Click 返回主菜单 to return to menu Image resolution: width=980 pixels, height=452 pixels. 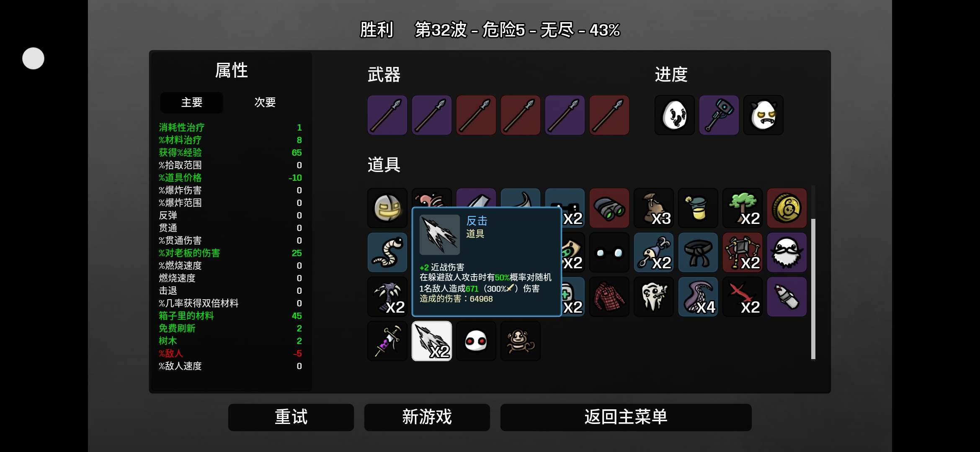(626, 417)
